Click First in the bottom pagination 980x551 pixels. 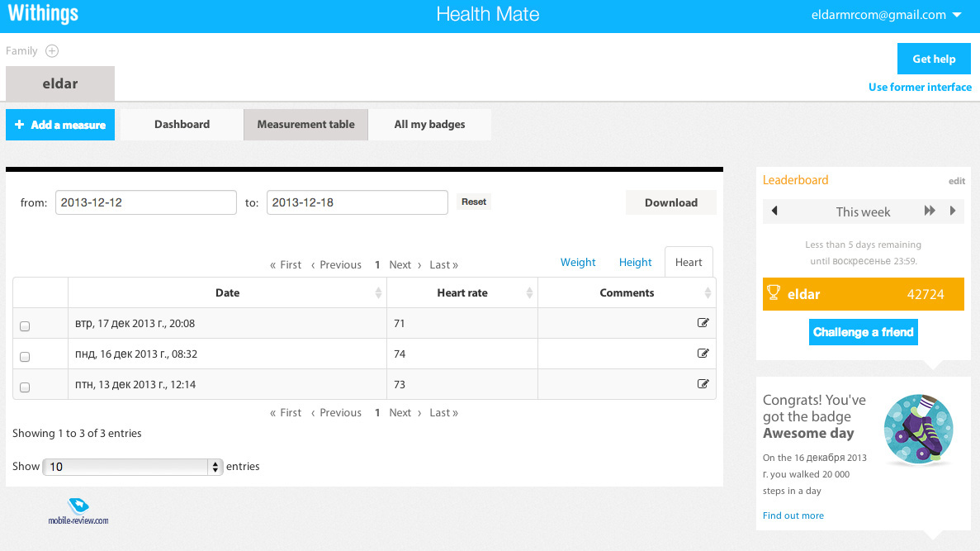[286, 413]
